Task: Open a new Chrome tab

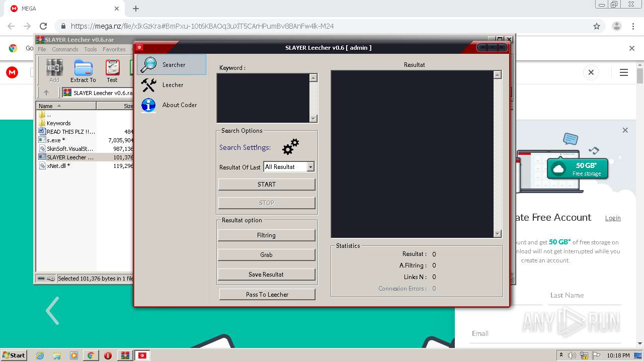Action: [x=136, y=9]
